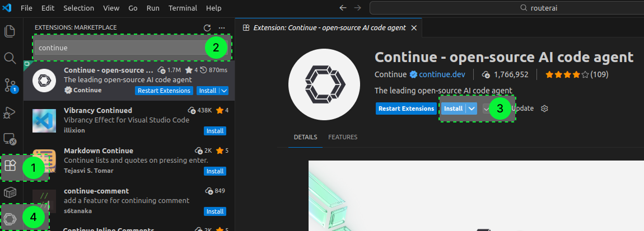This screenshot has width=644, height=231.
Task: Open the Terminal menu
Action: coord(183,8)
